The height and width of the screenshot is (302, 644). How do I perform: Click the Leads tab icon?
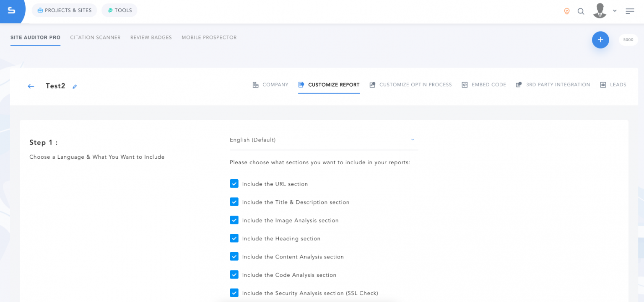(603, 85)
